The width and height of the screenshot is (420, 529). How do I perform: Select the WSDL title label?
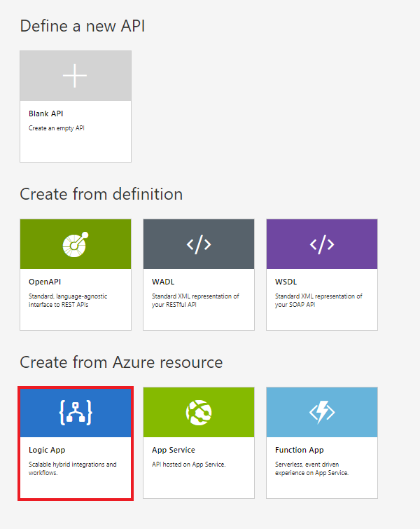286,282
